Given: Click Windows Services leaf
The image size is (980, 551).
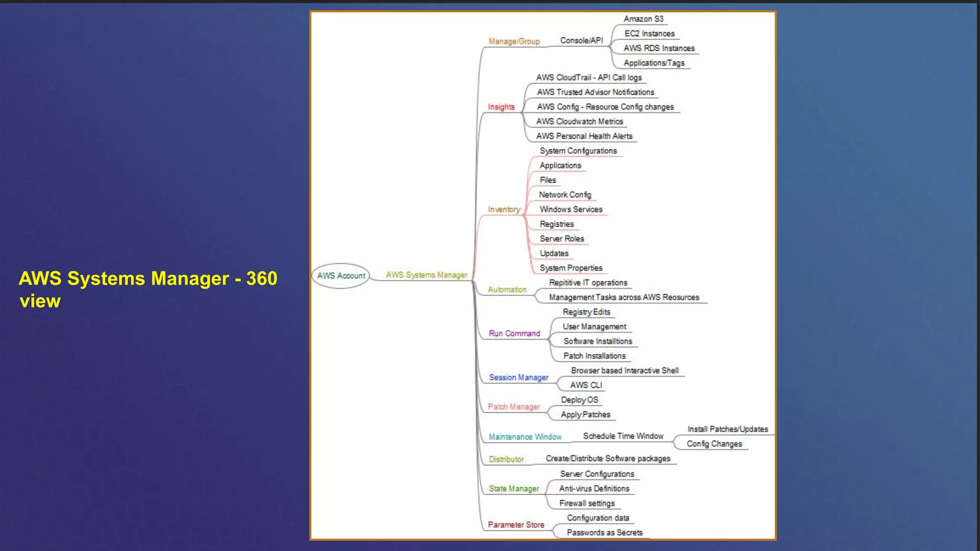Looking at the screenshot, I should click(570, 209).
